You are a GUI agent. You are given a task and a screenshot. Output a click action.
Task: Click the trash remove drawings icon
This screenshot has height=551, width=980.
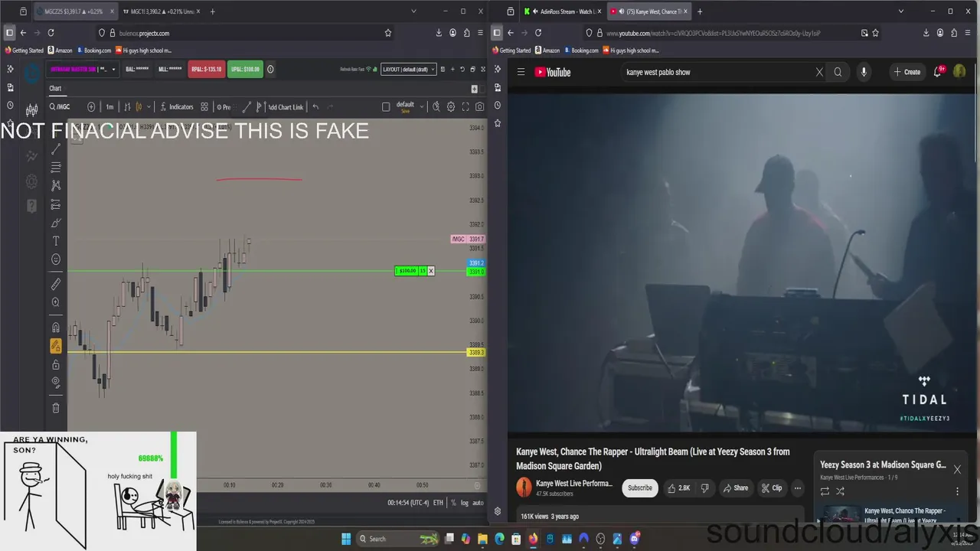56,408
